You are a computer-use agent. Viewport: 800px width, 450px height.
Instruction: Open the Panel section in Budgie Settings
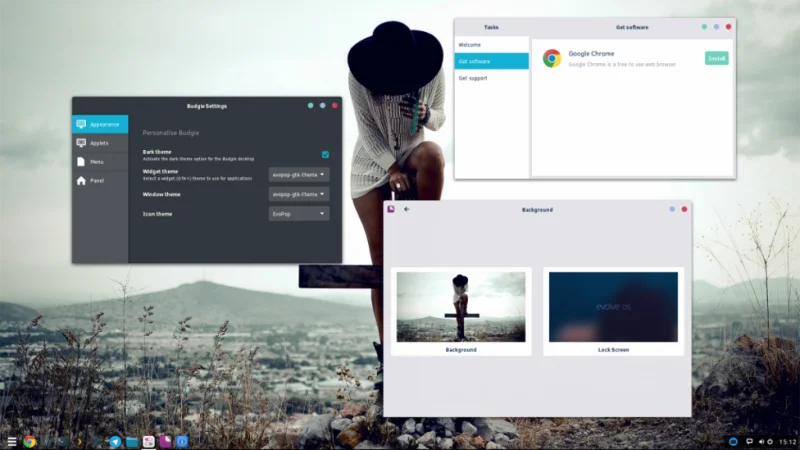(x=100, y=181)
